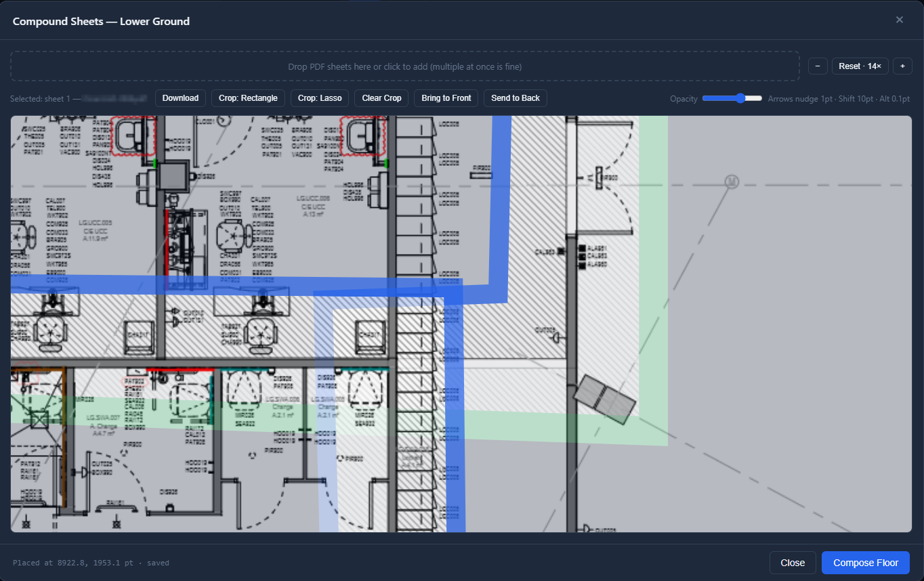The width and height of the screenshot is (924, 581).
Task: Clear the current crop
Action: (x=381, y=98)
